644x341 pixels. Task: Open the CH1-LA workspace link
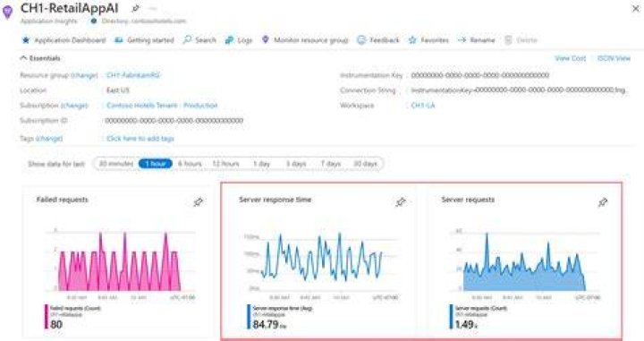[x=422, y=106]
